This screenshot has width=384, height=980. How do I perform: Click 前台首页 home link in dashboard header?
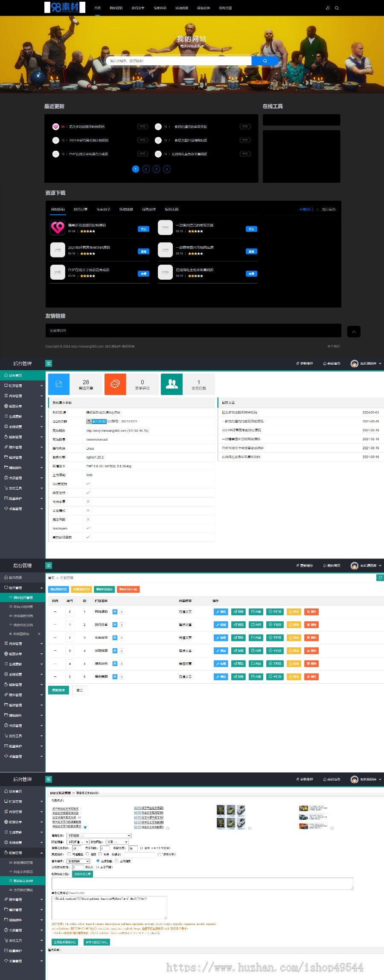click(332, 363)
